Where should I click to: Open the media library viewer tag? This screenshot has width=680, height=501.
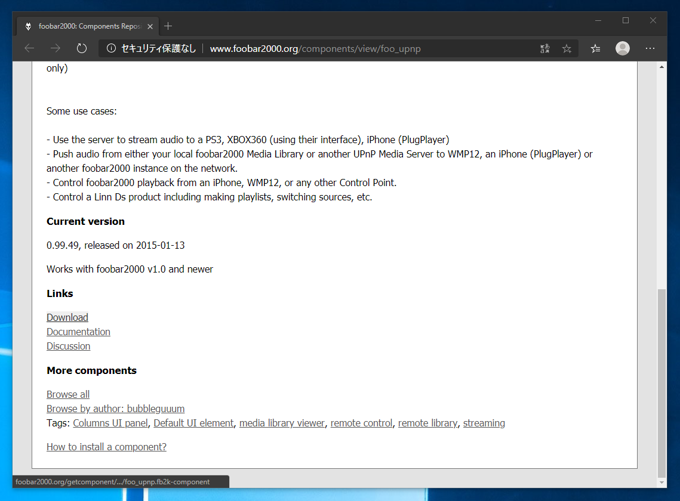(282, 423)
